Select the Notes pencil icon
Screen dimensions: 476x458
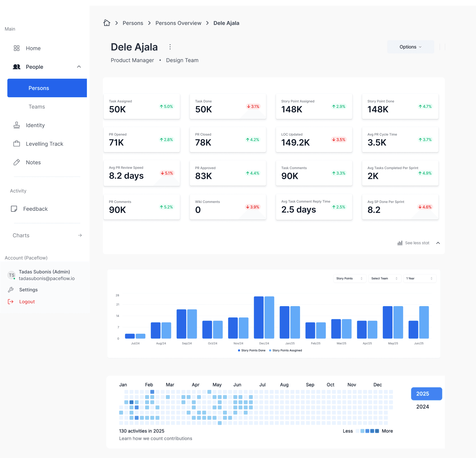coord(17,162)
